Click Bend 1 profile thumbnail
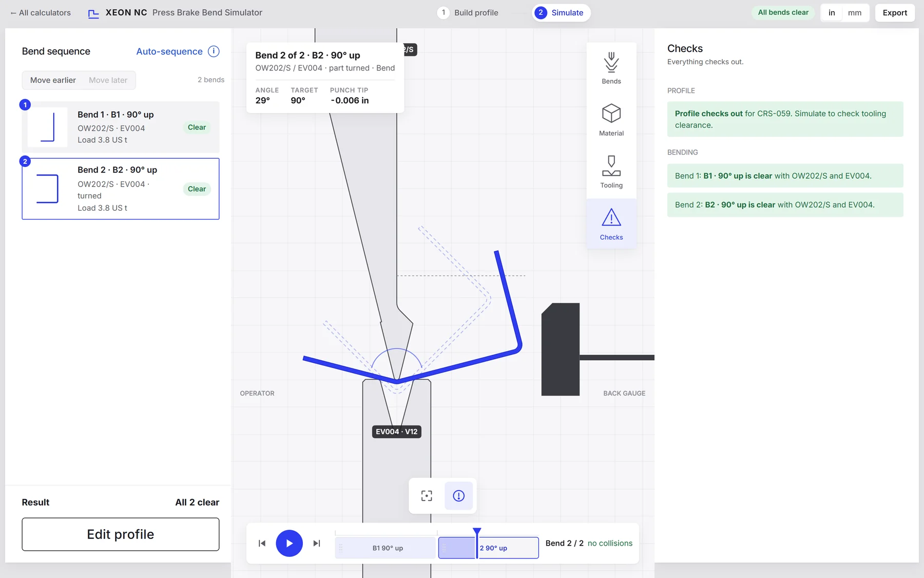The width and height of the screenshot is (924, 578). coord(48,127)
